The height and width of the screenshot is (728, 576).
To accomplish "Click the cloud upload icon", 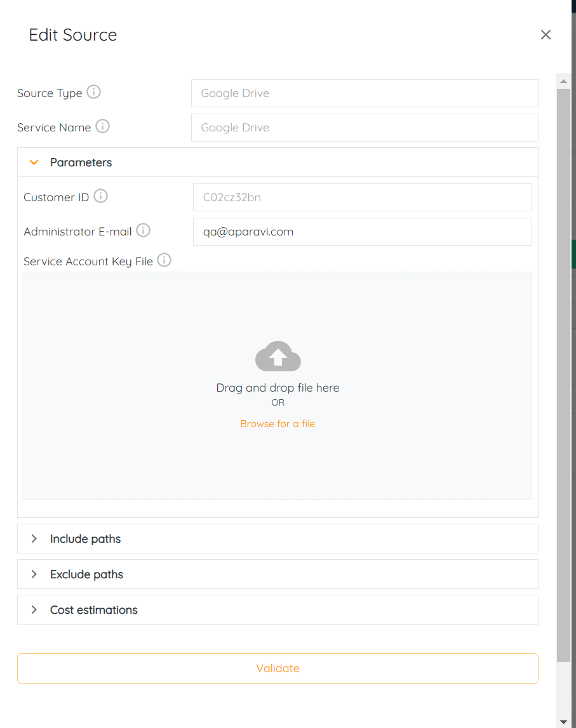I will (278, 357).
